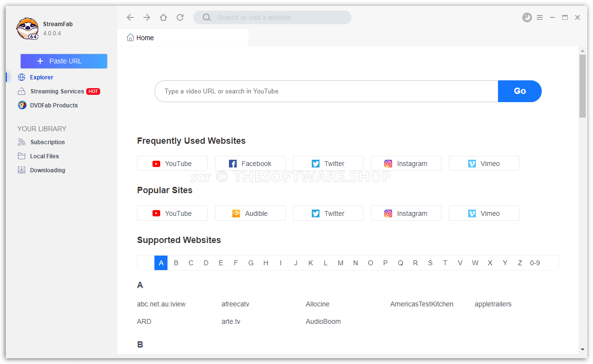Viewport: 593px width, 364px height.
Task: Click the scrollbar up arrow
Action: [582, 50]
